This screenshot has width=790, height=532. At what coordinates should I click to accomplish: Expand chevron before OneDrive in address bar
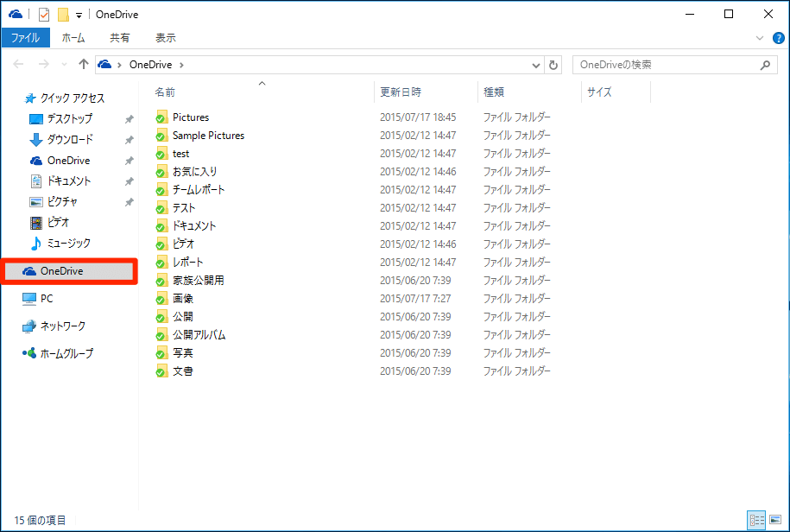(x=120, y=65)
